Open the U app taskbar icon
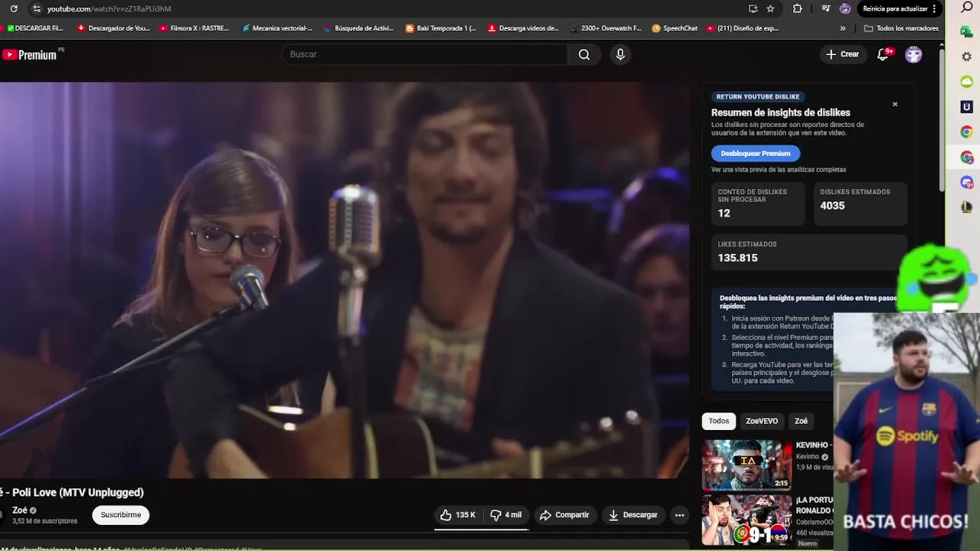Screen dimensions: 980x551 pyautogui.click(x=967, y=107)
